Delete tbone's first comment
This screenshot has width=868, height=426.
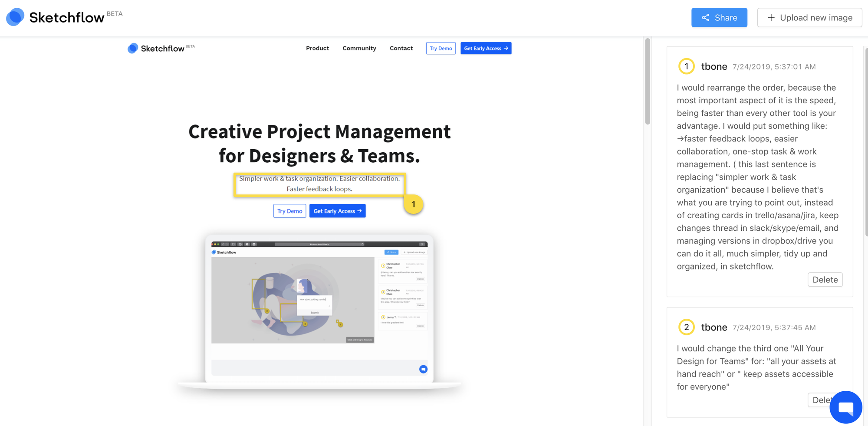(825, 280)
